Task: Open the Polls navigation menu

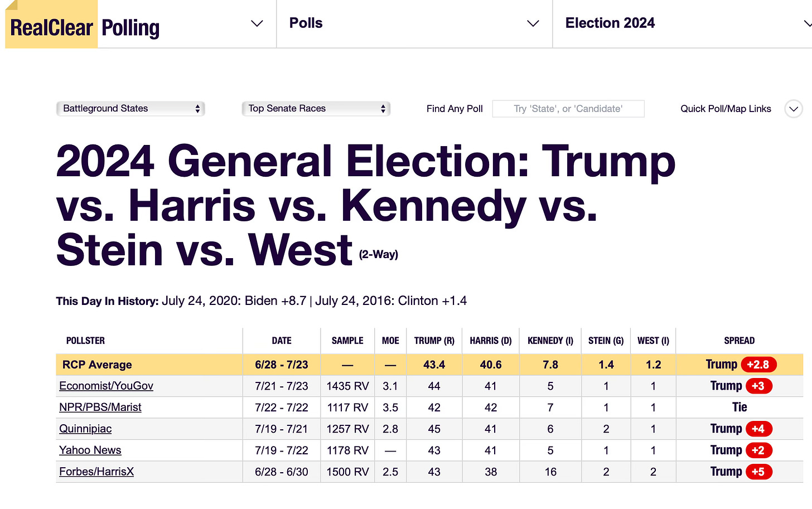Action: [306, 23]
